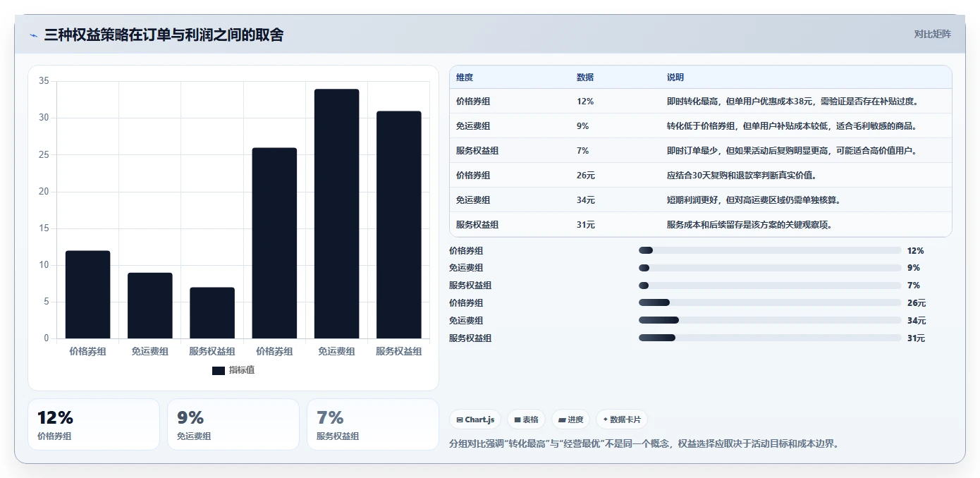Click the progress bar showing 26元

point(770,303)
